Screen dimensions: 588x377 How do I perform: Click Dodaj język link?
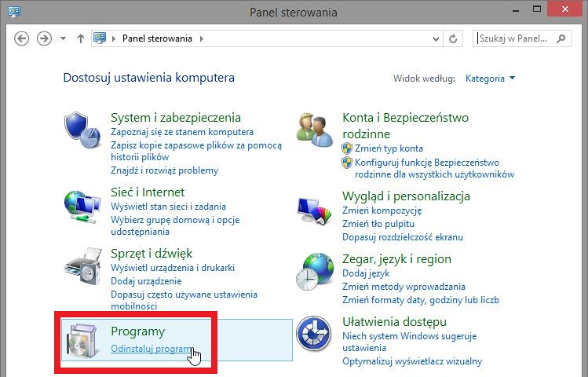366,273
